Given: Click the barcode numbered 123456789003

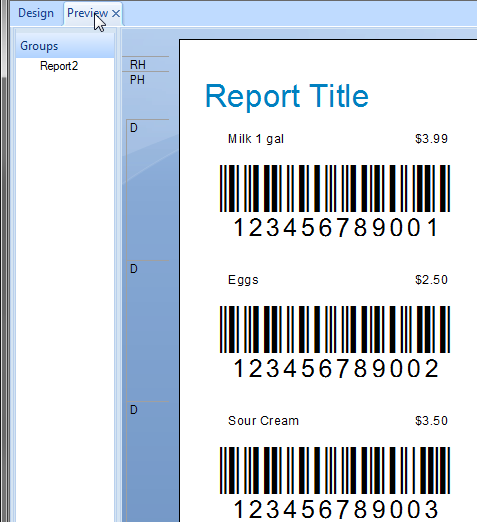Looking at the screenshot, I should pos(335,483).
